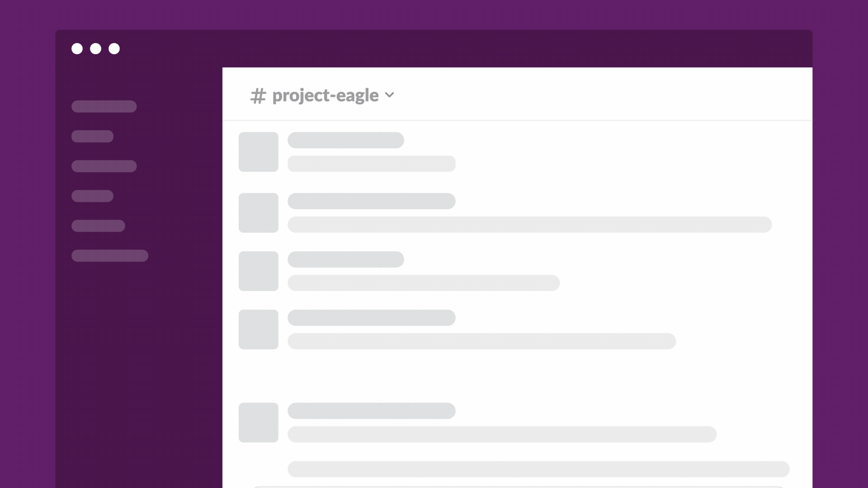Select the second sidebar channel placeholder

point(92,136)
